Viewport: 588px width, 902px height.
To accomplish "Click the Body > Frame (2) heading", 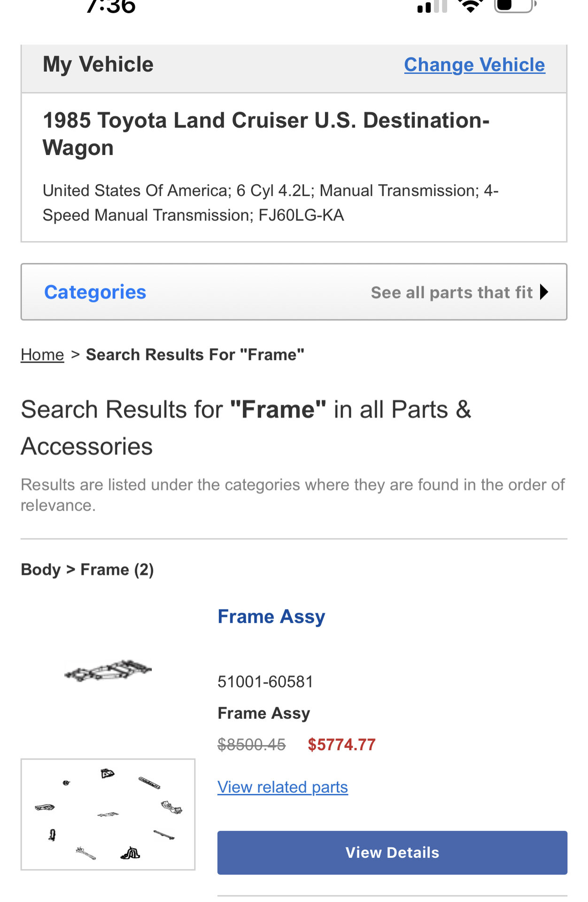I will pyautogui.click(x=87, y=569).
